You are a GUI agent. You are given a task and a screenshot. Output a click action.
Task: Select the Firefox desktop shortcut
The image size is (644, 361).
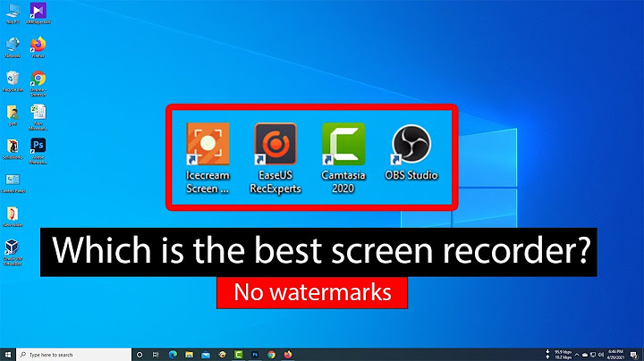pos(38,47)
